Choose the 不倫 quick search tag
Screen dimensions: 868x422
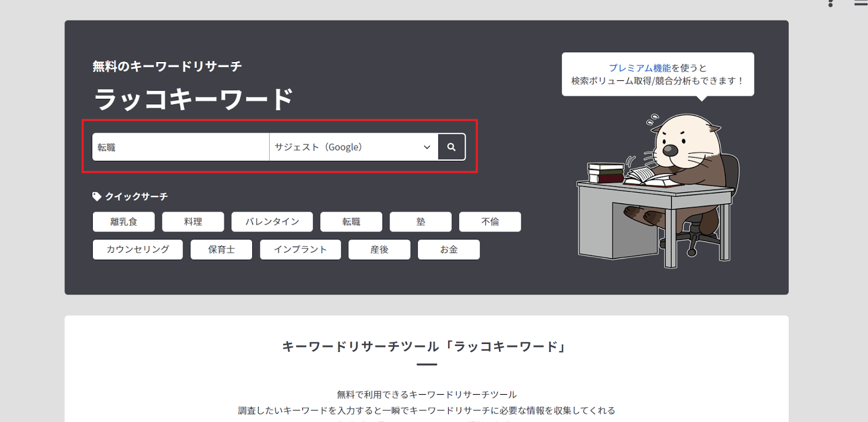tap(490, 222)
